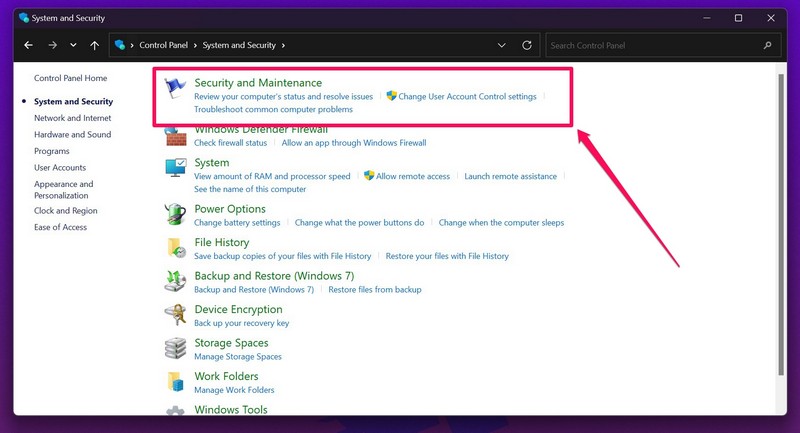Expand the address bar history dropdown

point(501,46)
